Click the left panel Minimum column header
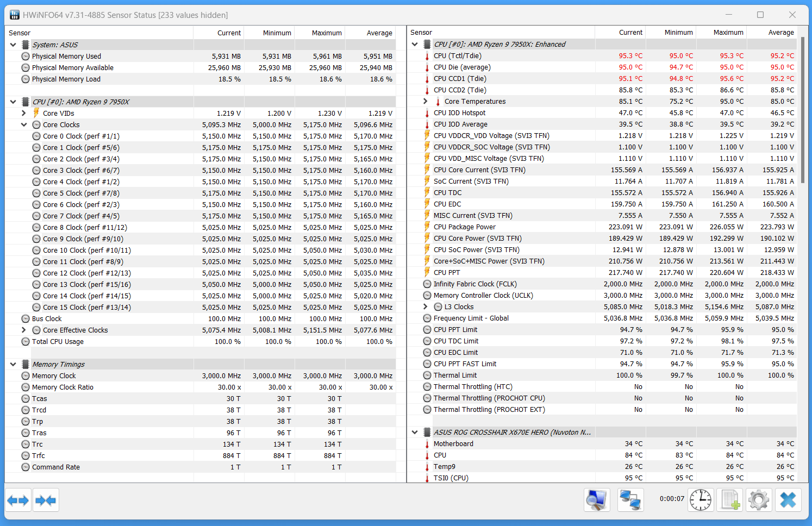Screen dimensions: 812x526 pyautogui.click(x=270, y=33)
